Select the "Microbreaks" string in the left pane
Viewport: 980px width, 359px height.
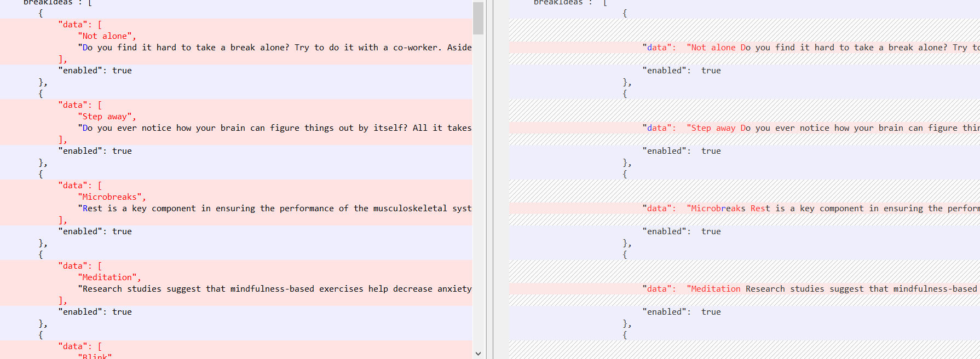112,197
